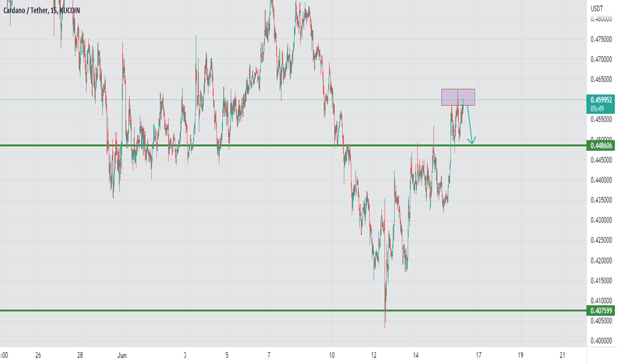Click the date label 19 on time axis
Image resolution: width=617 pixels, height=364 pixels.
click(x=520, y=355)
